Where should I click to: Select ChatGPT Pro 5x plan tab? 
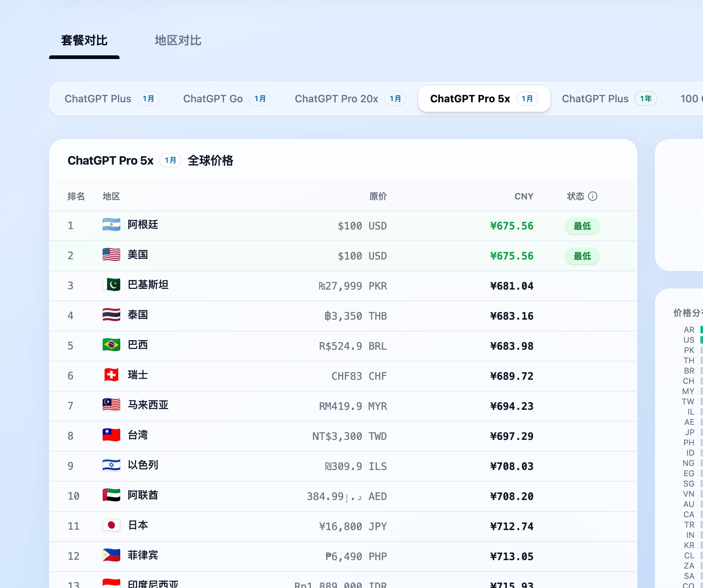click(x=484, y=99)
